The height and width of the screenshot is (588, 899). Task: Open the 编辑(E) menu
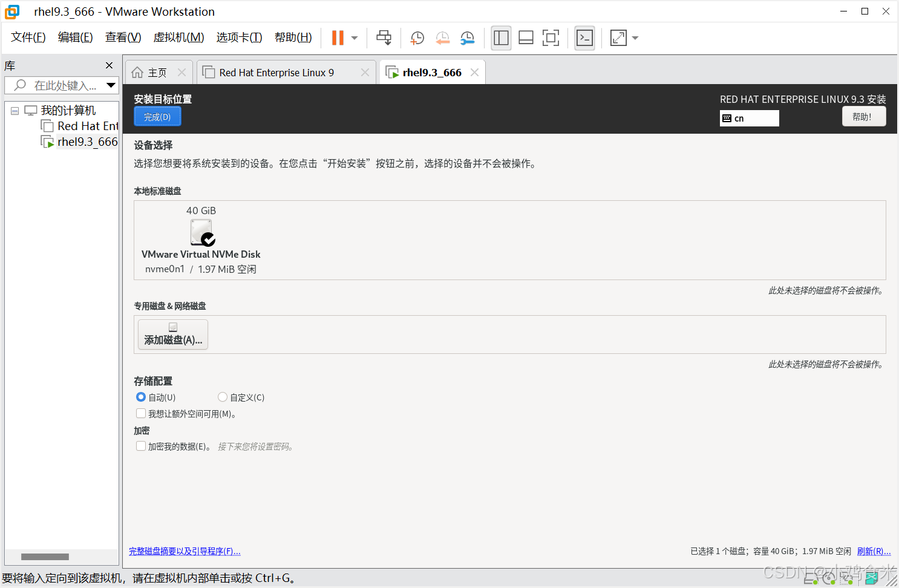point(76,38)
